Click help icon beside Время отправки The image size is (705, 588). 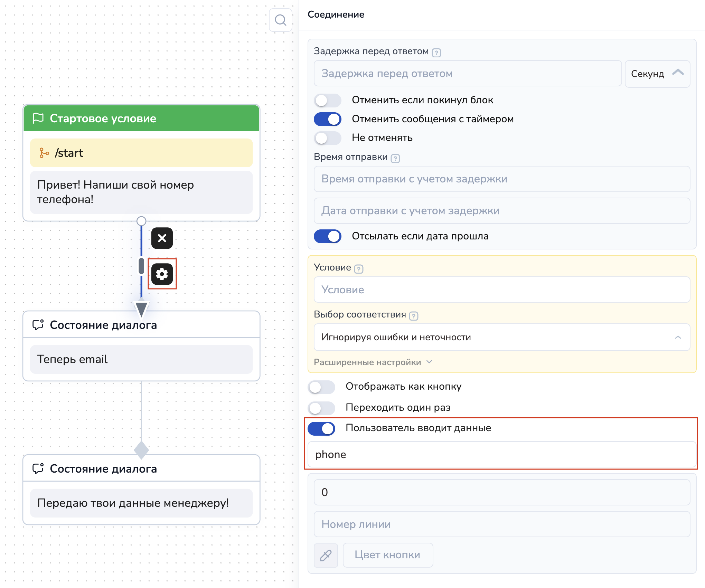395,158
